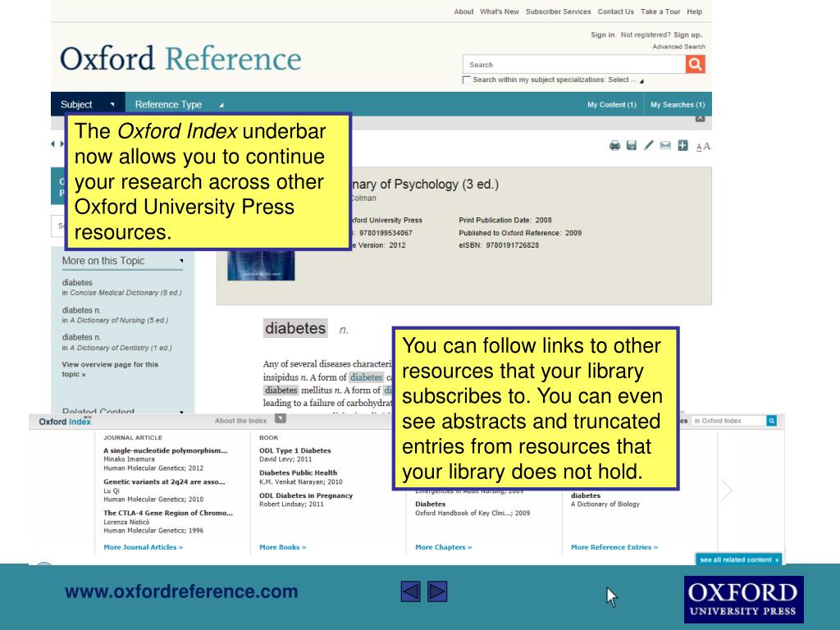Click View overview page for this topic
Screen dimensions: 840x630
(110, 369)
